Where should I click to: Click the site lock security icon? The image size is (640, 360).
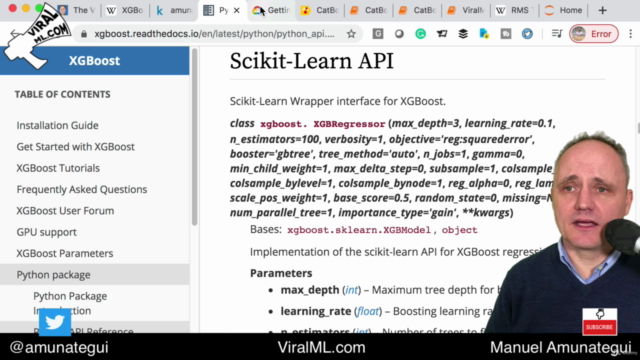[x=84, y=34]
